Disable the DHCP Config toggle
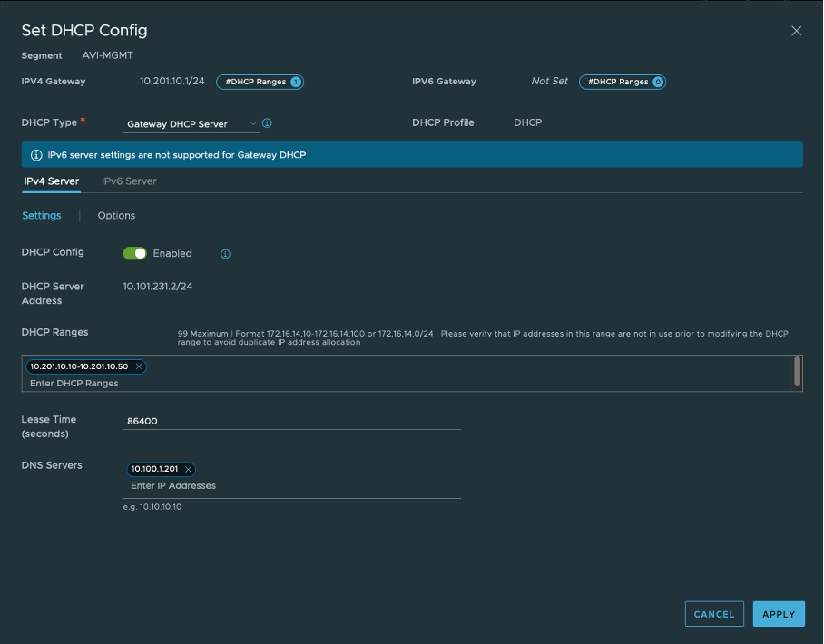Viewport: 824px width, 644px height. coord(135,254)
